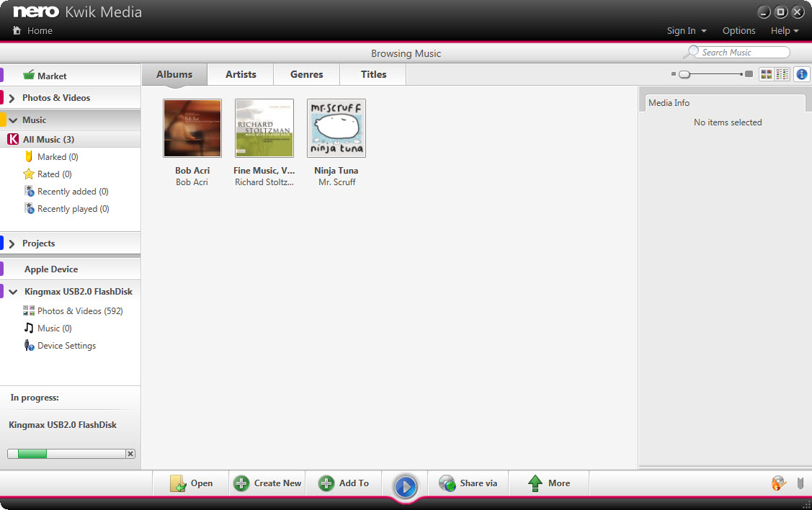Click the thumbnail size slider
The width and height of the screenshot is (812, 510).
click(x=711, y=74)
